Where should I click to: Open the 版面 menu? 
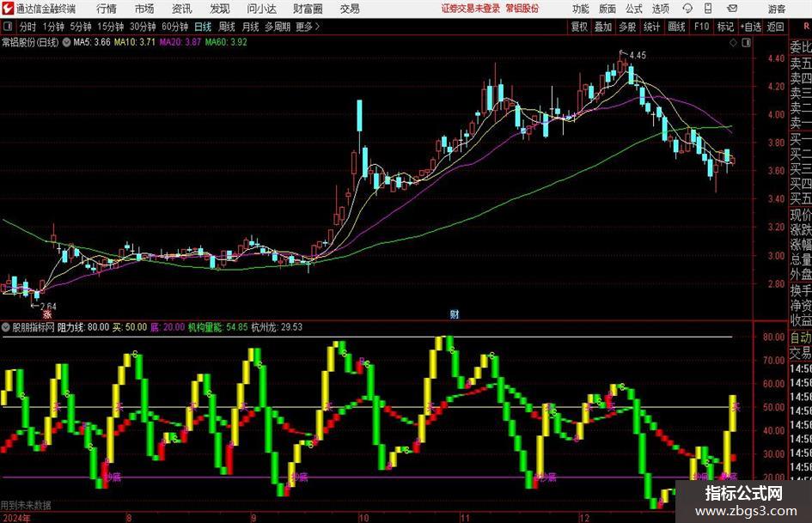[607, 9]
